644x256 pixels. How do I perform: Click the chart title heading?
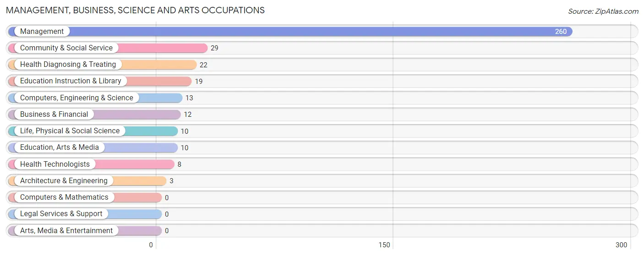tap(135, 10)
